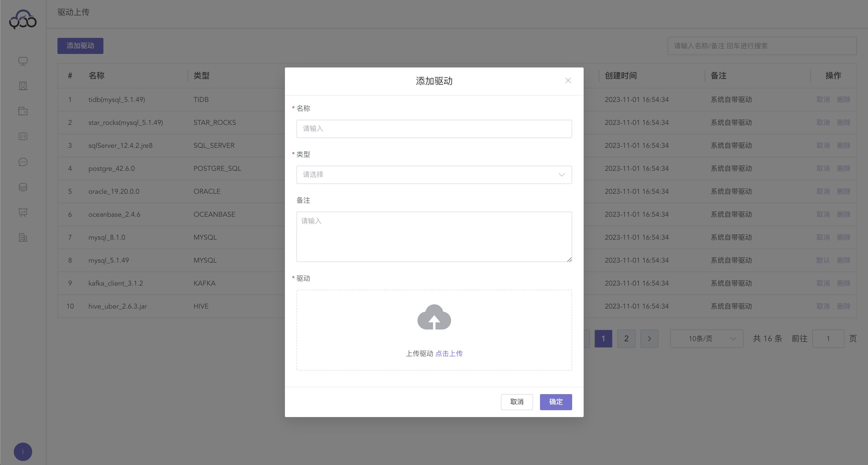
Task: Open the folder icon in sidebar
Action: 23,111
